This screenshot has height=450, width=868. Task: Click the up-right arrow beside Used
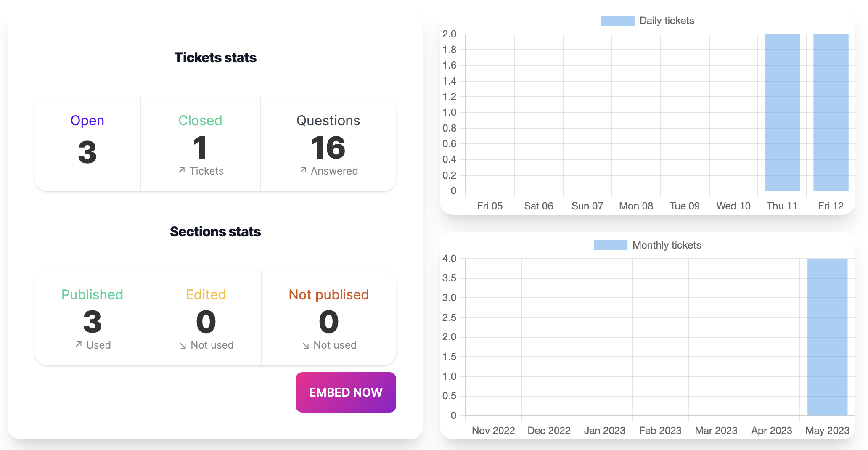[78, 344]
